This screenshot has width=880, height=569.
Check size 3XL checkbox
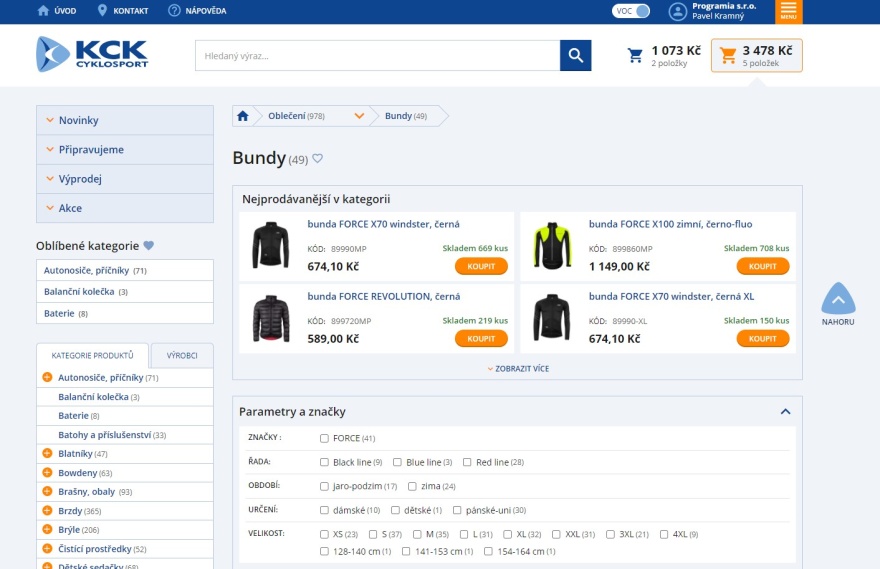[610, 534]
